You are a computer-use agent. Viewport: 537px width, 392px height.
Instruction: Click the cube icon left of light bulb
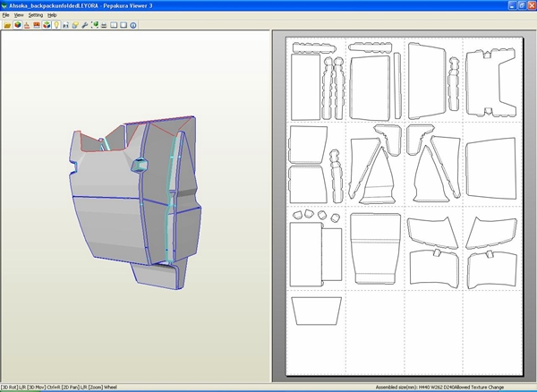tap(46, 25)
